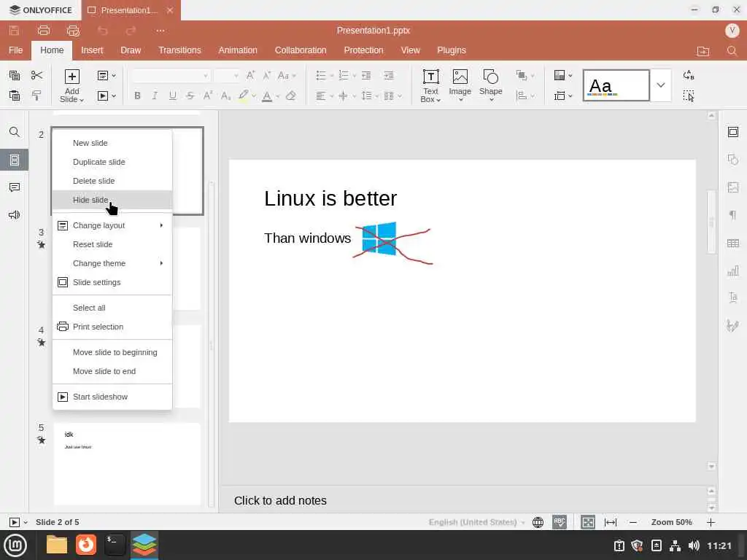Click the Replace text icon in ribbon

(x=689, y=75)
